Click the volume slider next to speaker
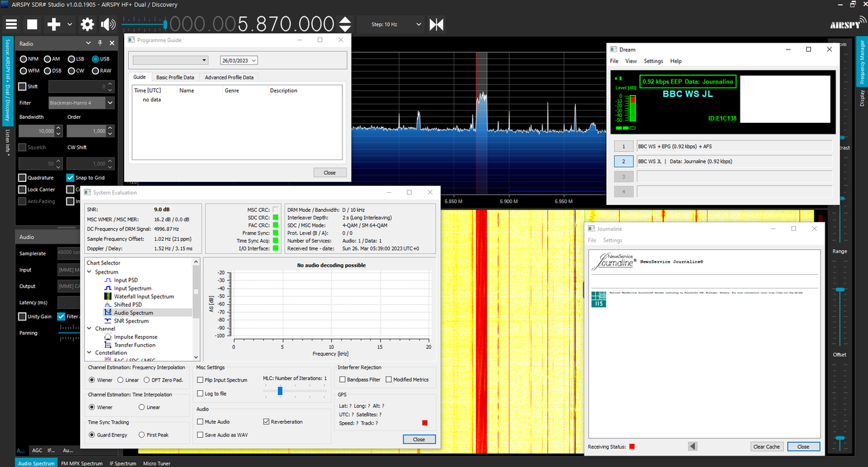The width and height of the screenshot is (868, 467). pyautogui.click(x=144, y=25)
